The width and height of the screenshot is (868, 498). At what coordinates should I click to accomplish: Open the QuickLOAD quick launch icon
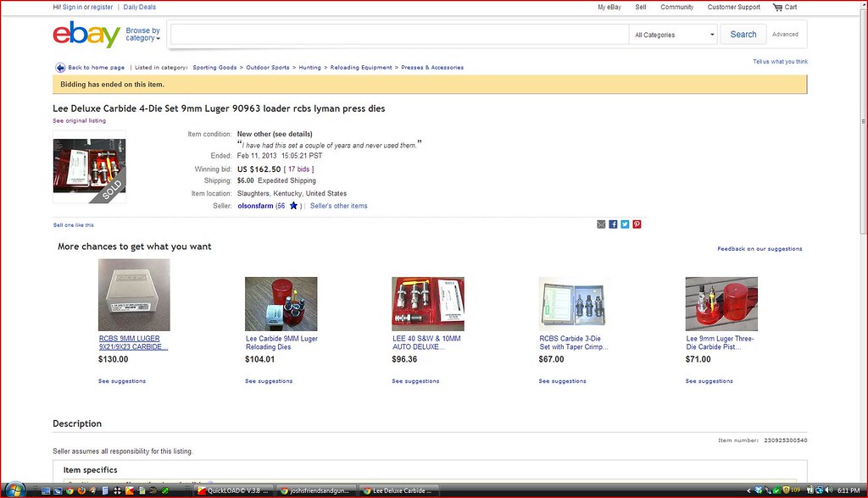[x=129, y=490]
